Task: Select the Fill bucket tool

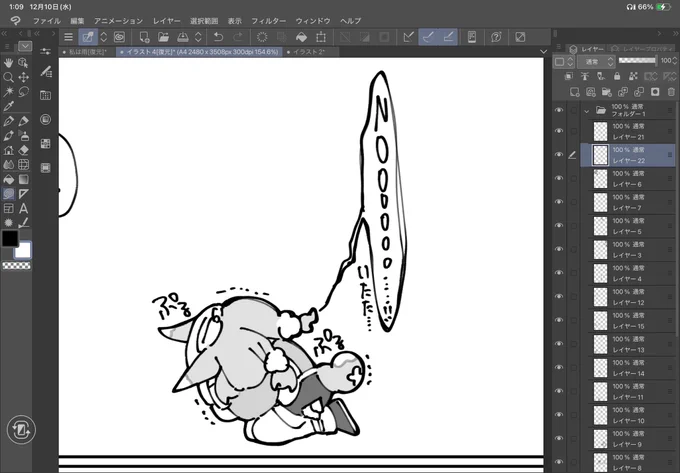Action: (8, 179)
